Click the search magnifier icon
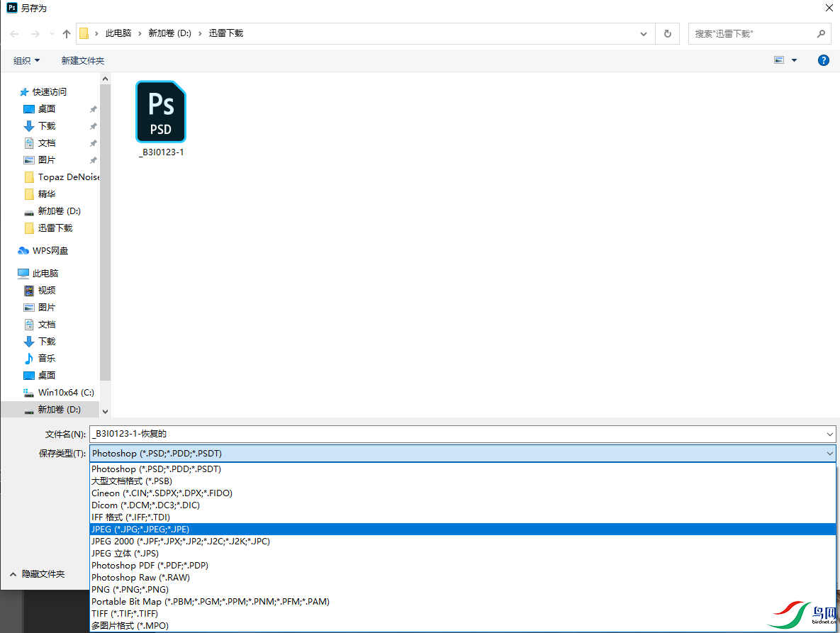The image size is (840, 633). (821, 34)
